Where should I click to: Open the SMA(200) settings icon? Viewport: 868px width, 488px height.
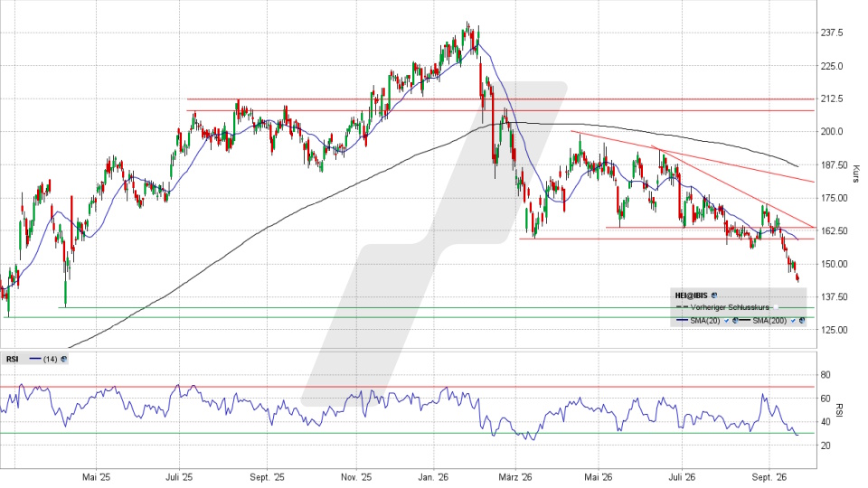(802, 320)
